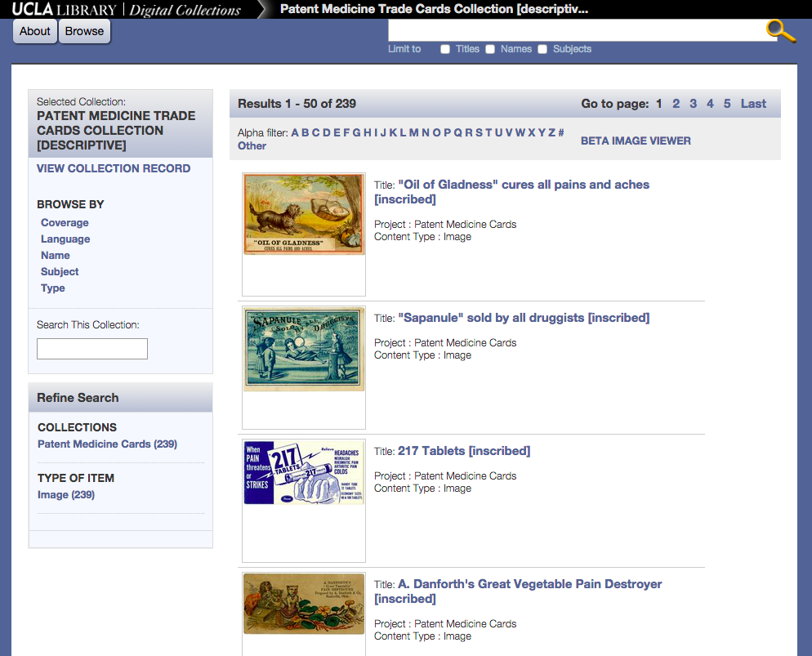View A. Danforth's Pain Destroyer thumbnail

pos(304,604)
